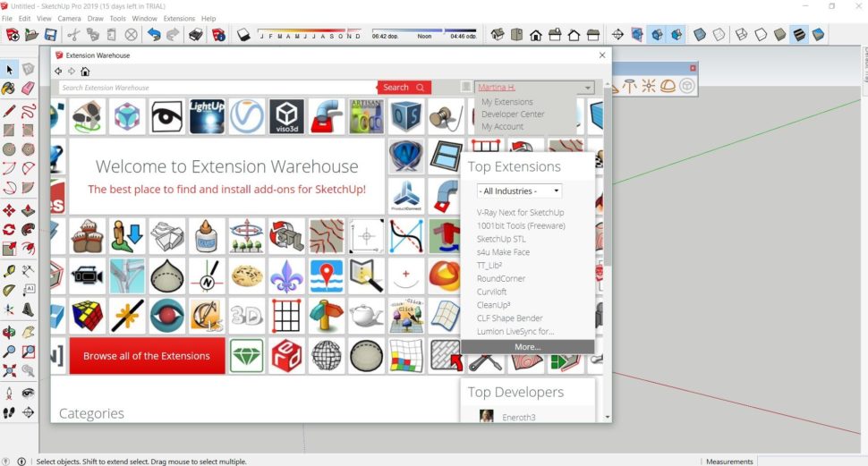Click the More... button
Image resolution: width=868 pixels, height=466 pixels.
(x=528, y=347)
